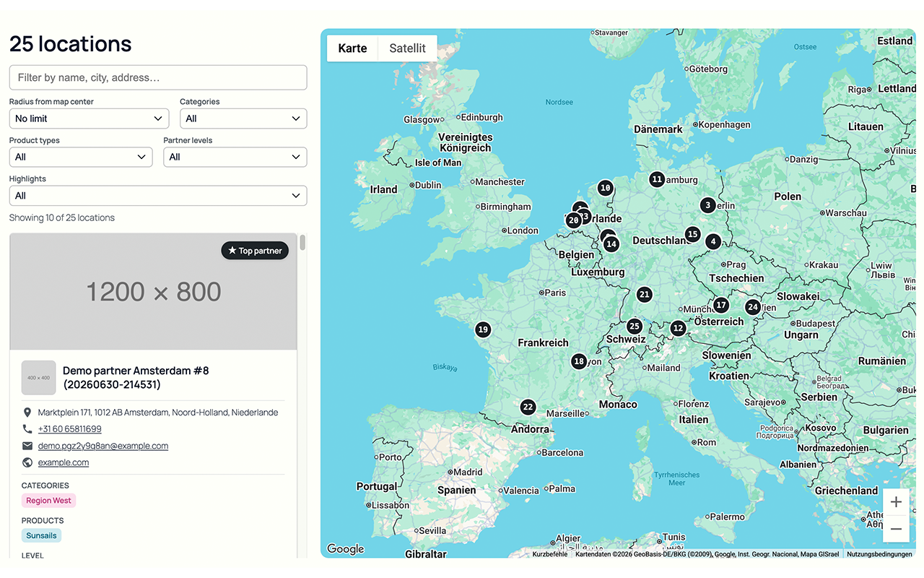Expand the Partner levels dropdown

pos(235,157)
